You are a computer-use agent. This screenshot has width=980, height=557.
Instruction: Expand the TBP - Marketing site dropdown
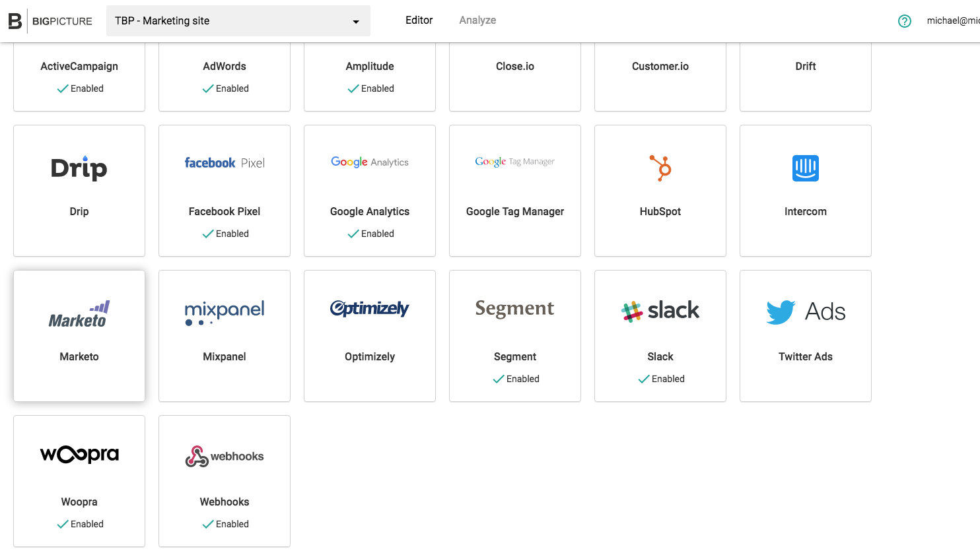point(238,21)
